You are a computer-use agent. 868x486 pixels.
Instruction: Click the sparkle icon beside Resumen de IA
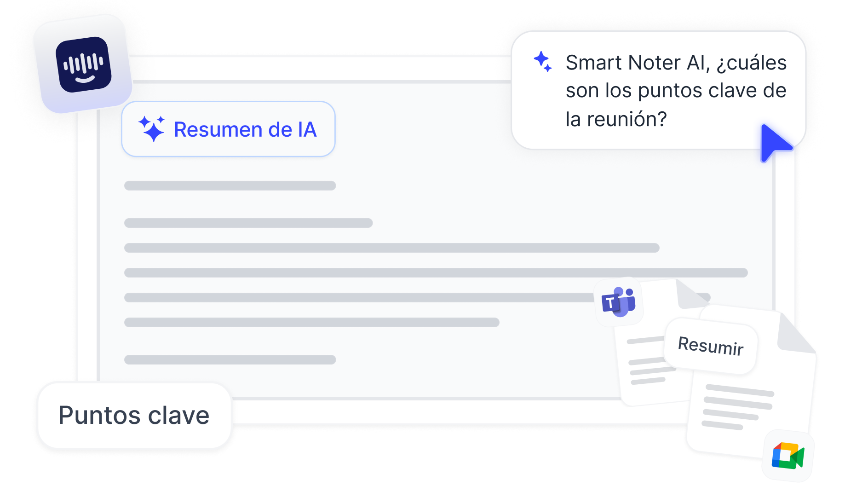click(151, 129)
